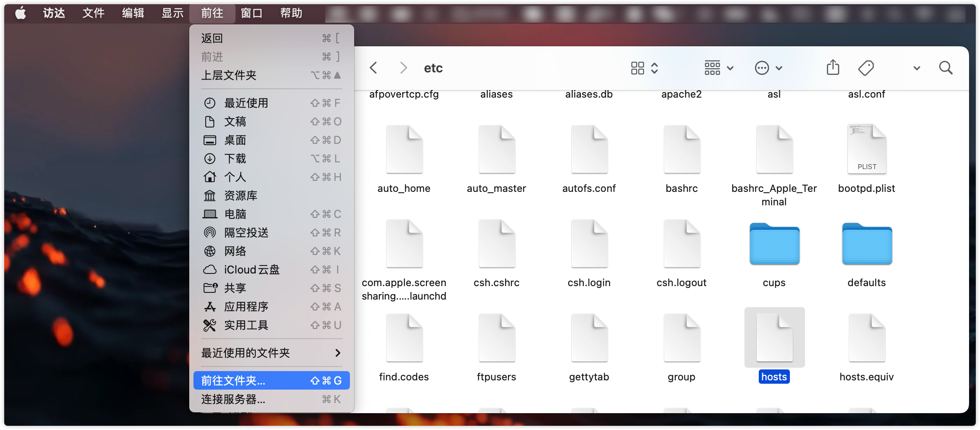Expand the ellipsis action menu
980x430 pixels.
click(768, 68)
